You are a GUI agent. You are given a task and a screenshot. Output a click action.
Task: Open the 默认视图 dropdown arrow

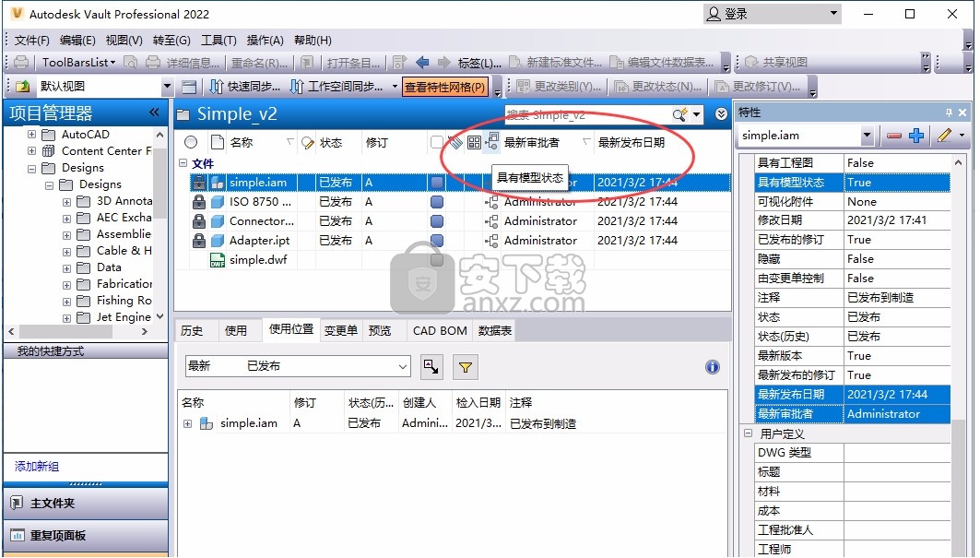click(167, 87)
